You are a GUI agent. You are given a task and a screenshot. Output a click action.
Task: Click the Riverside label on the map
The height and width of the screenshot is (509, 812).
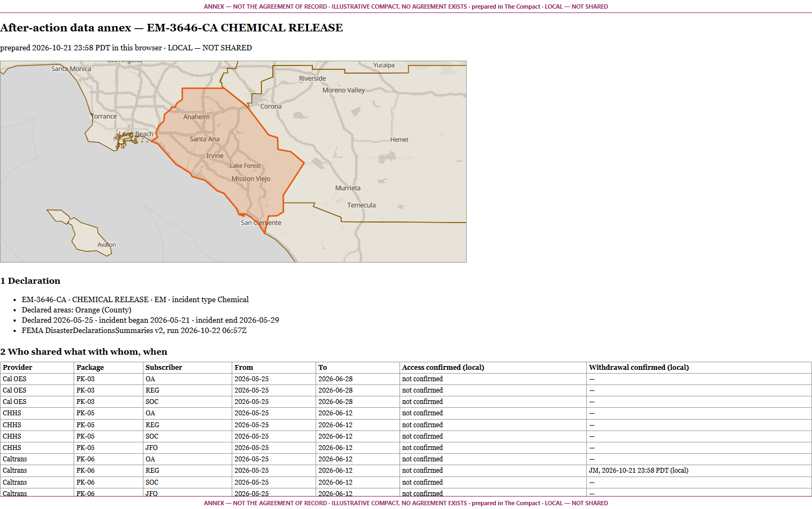click(312, 79)
